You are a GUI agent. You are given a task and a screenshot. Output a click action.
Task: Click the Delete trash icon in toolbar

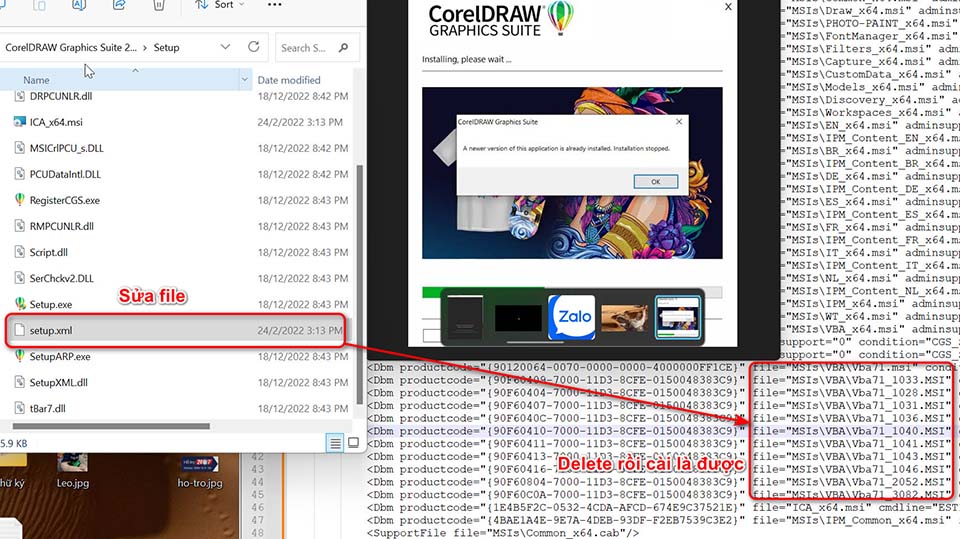click(158, 5)
